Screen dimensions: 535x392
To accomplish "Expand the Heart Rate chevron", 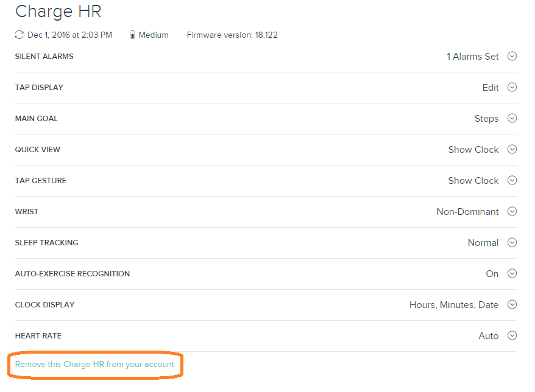I will 512,335.
